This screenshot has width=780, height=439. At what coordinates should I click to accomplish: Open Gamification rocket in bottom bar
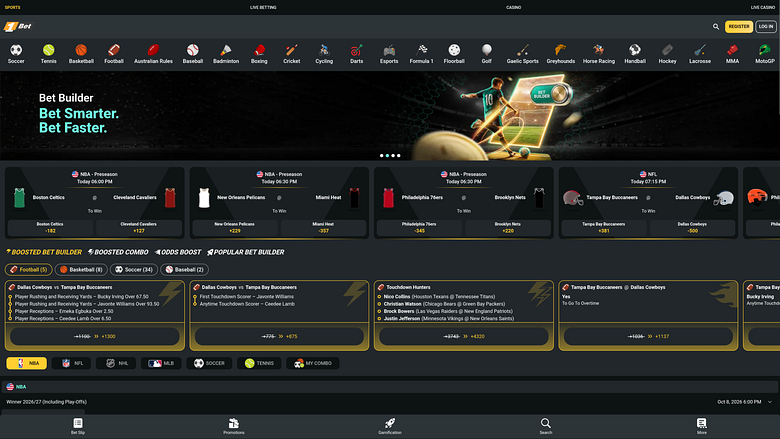click(390, 426)
